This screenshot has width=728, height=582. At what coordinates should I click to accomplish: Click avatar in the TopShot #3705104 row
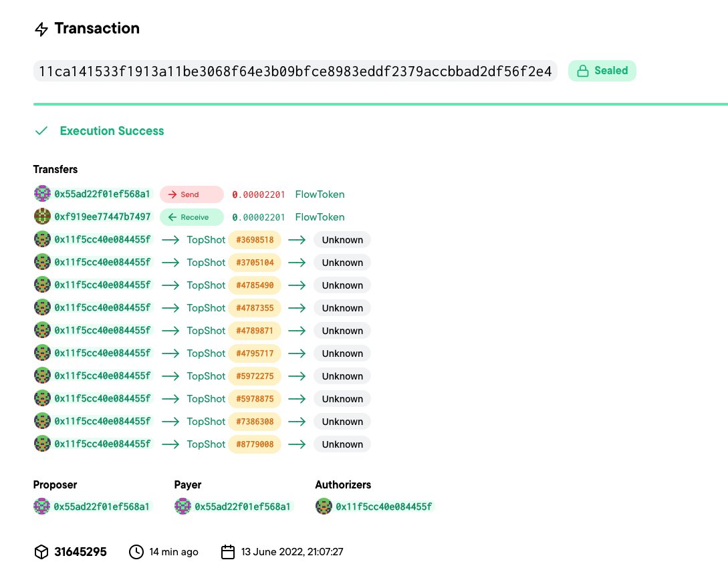pyautogui.click(x=42, y=262)
